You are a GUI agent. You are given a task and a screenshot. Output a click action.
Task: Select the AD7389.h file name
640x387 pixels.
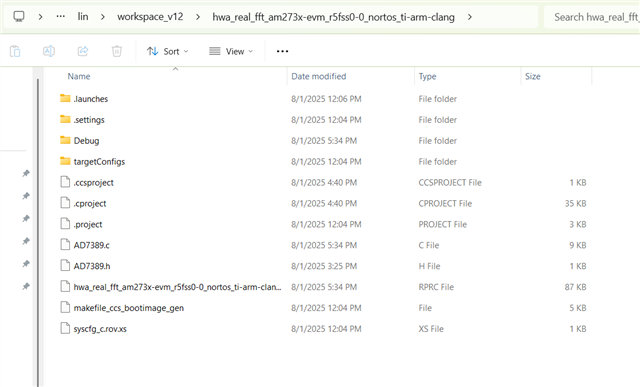pyautogui.click(x=92, y=266)
